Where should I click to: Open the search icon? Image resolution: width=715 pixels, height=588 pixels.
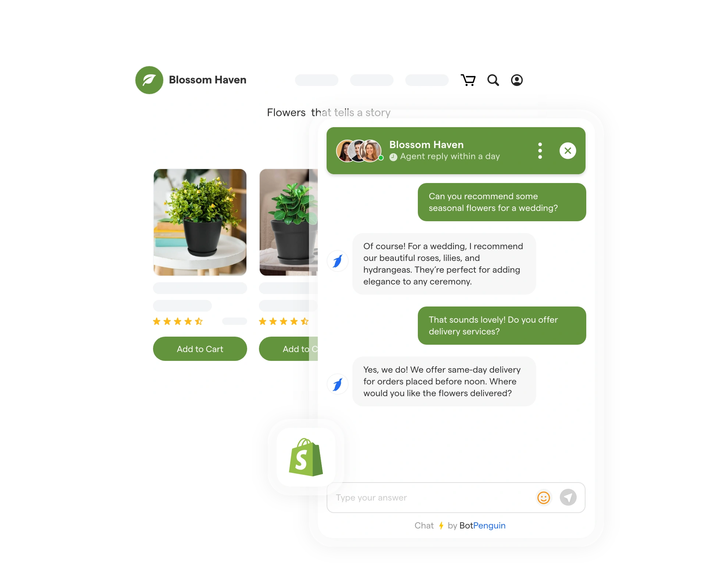tap(493, 79)
